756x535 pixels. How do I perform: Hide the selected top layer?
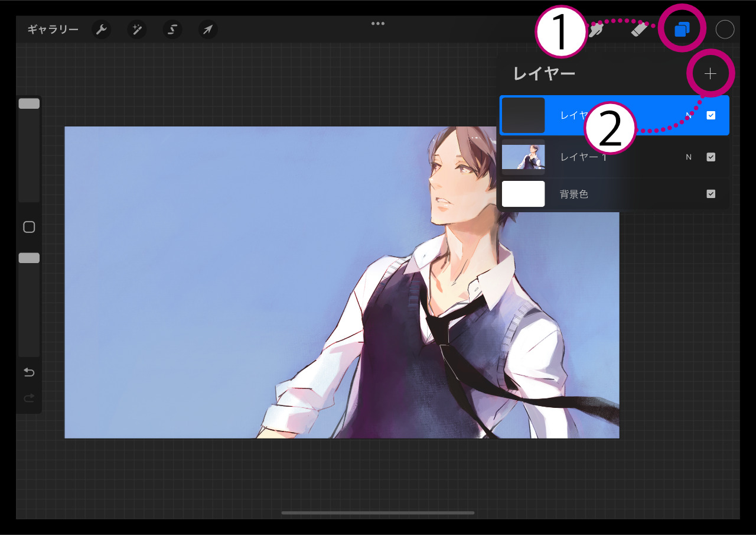tap(711, 115)
